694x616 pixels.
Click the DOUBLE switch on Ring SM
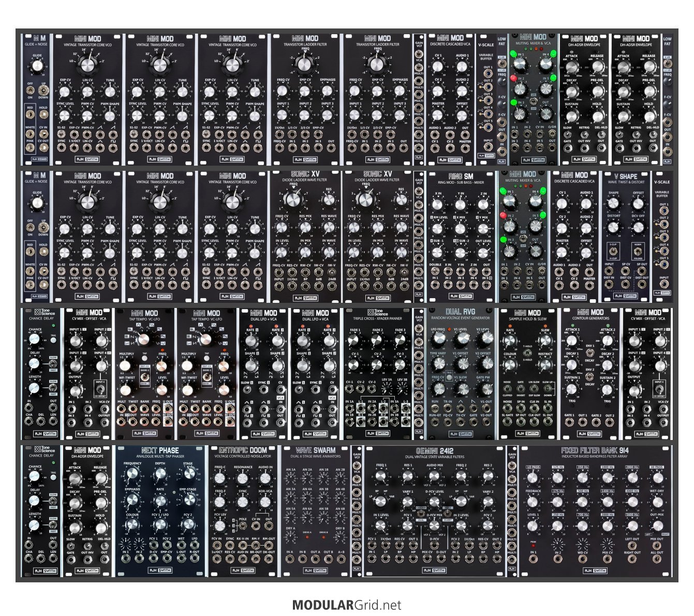point(435,271)
